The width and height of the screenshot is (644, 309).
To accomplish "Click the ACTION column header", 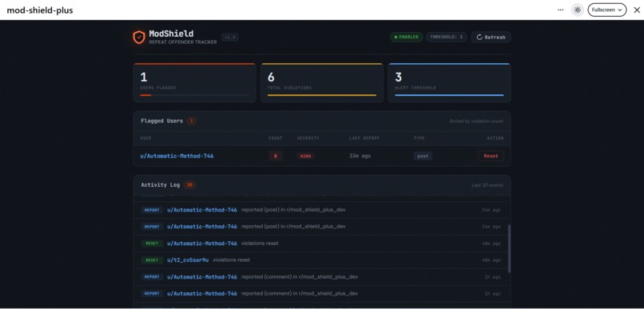I will 495,138.
